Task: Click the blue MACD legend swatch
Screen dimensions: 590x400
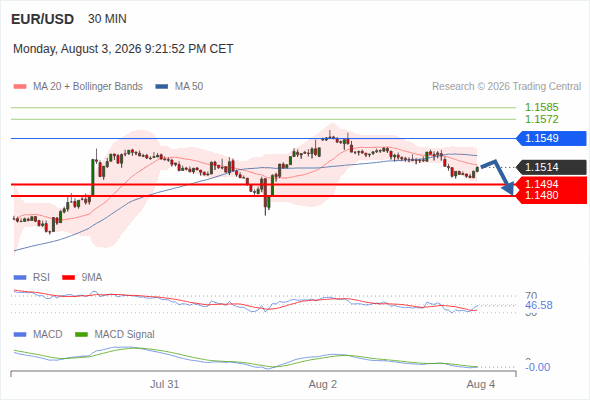Action: (x=20, y=335)
